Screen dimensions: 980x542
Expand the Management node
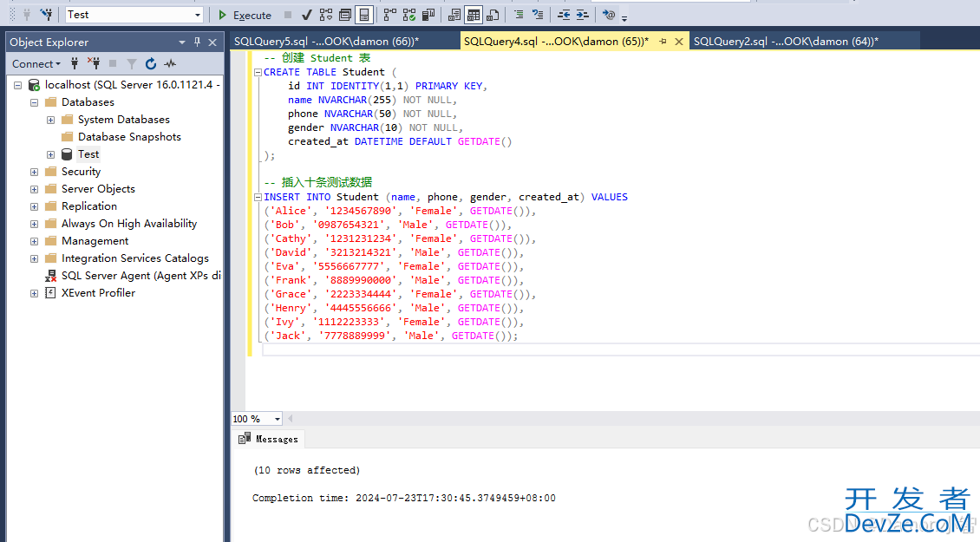click(35, 241)
